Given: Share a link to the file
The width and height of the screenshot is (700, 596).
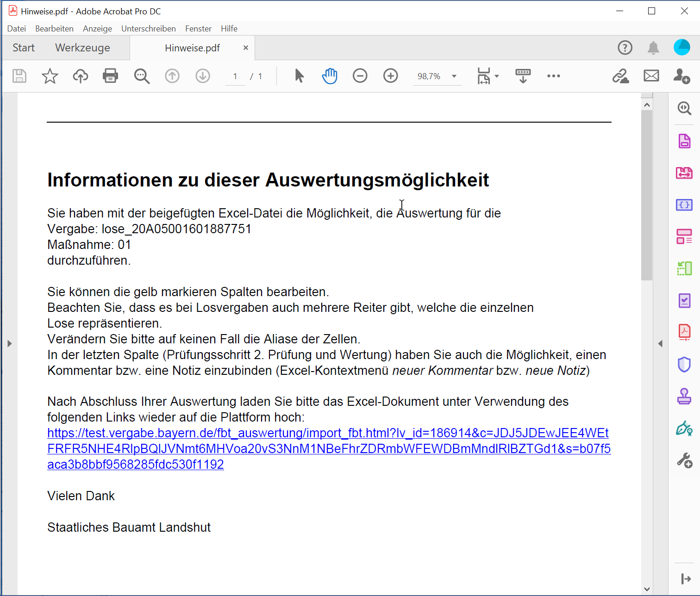Looking at the screenshot, I should pyautogui.click(x=621, y=76).
